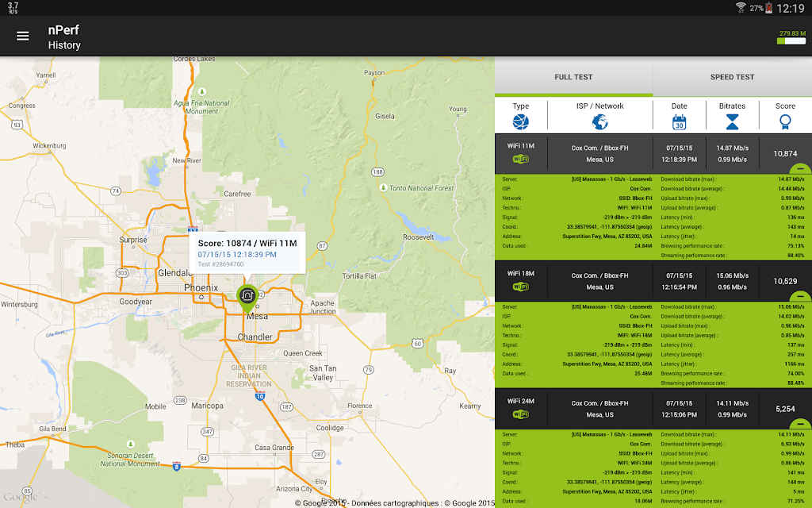Click the WiFi badge on the WiFi 11M row

pos(520,160)
